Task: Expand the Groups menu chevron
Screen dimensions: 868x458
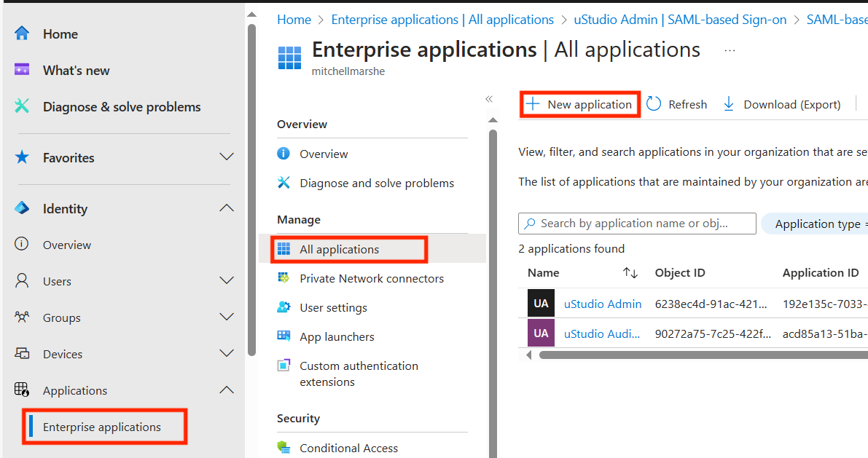Action: pyautogui.click(x=227, y=317)
